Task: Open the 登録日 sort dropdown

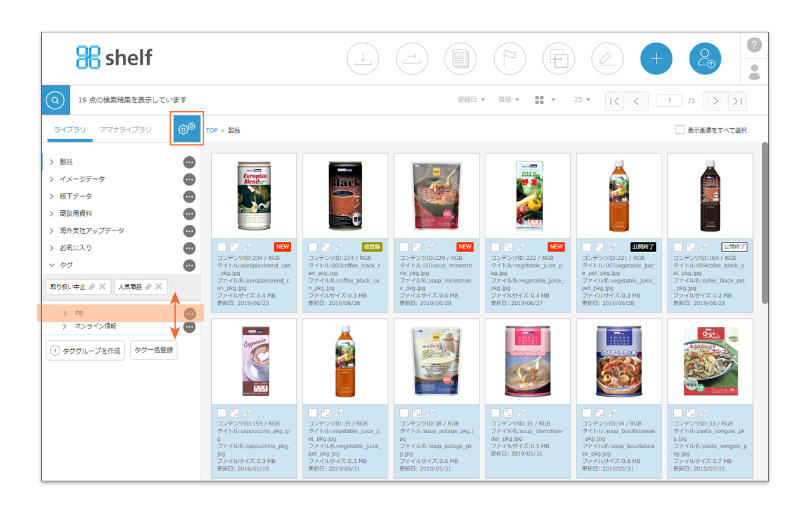Action: pos(471,100)
